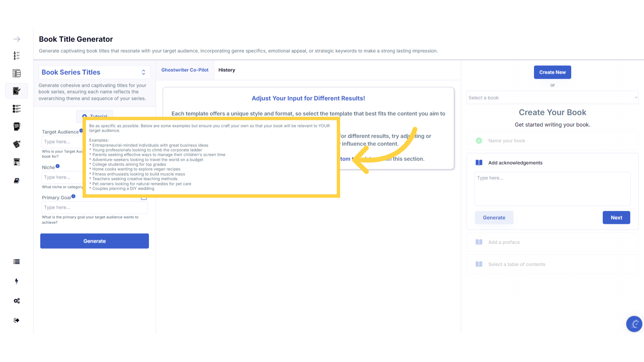
Task: Click the acknowledgements text area
Action: [x=552, y=189]
